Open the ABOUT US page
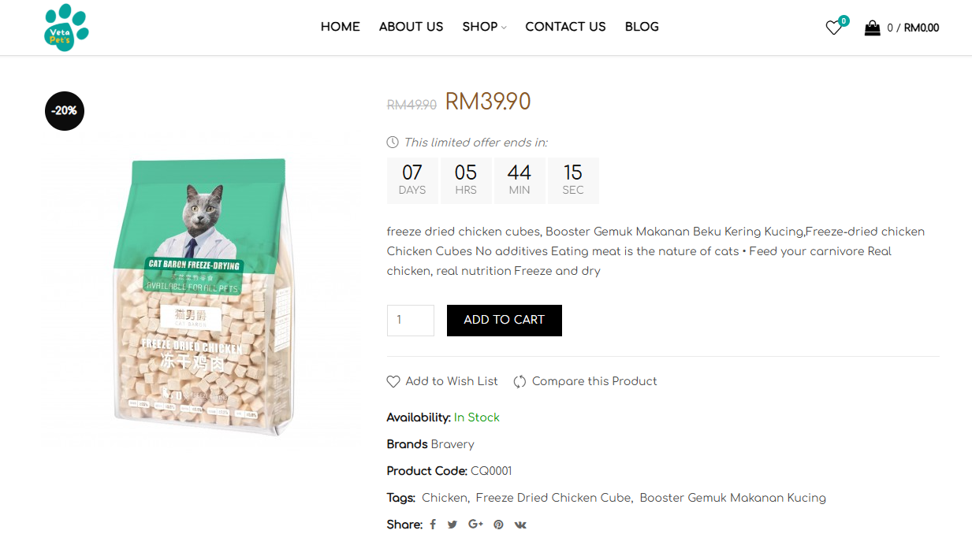 click(411, 27)
